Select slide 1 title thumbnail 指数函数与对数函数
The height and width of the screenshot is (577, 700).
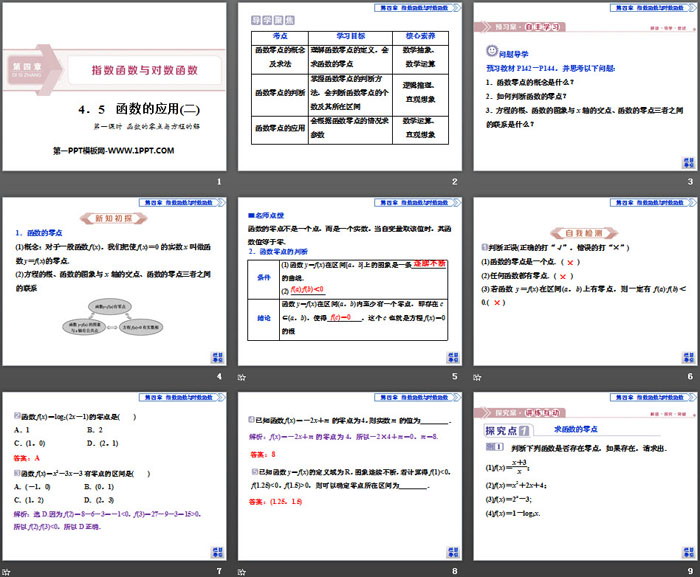(114, 87)
